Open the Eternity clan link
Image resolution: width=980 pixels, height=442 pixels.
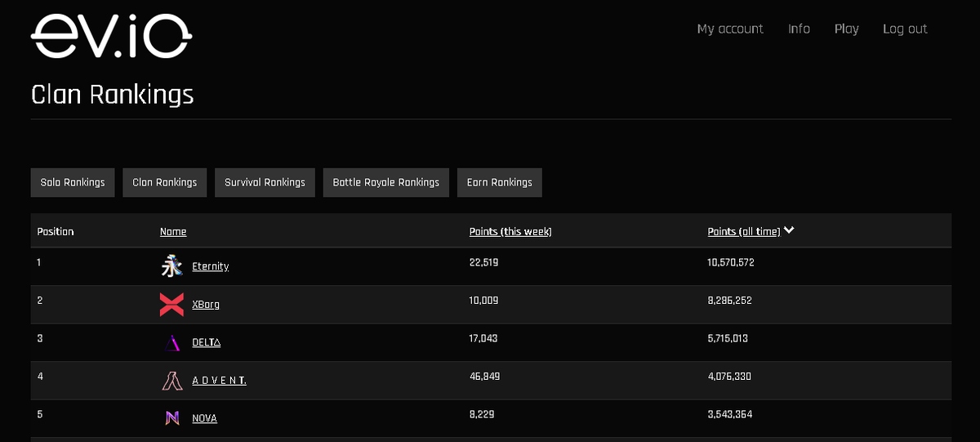pyautogui.click(x=211, y=266)
